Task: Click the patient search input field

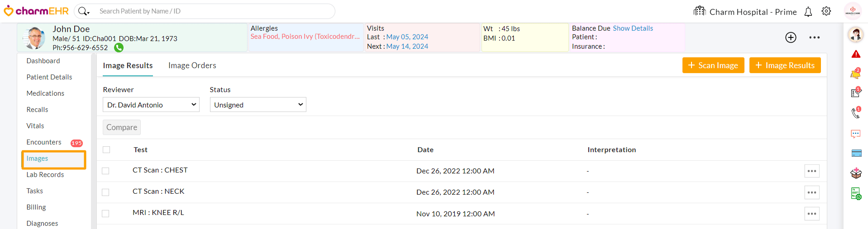Action: 213,11
